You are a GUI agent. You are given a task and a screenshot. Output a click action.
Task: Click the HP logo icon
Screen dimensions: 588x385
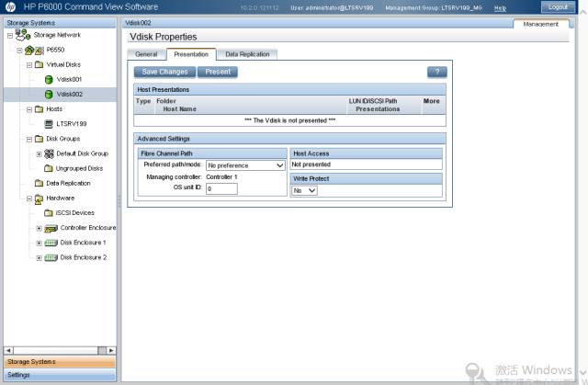click(x=10, y=6)
